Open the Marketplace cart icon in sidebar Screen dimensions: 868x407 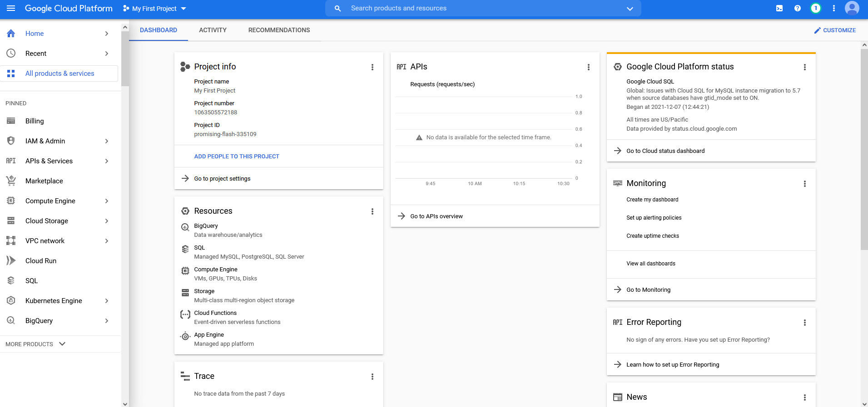point(11,181)
